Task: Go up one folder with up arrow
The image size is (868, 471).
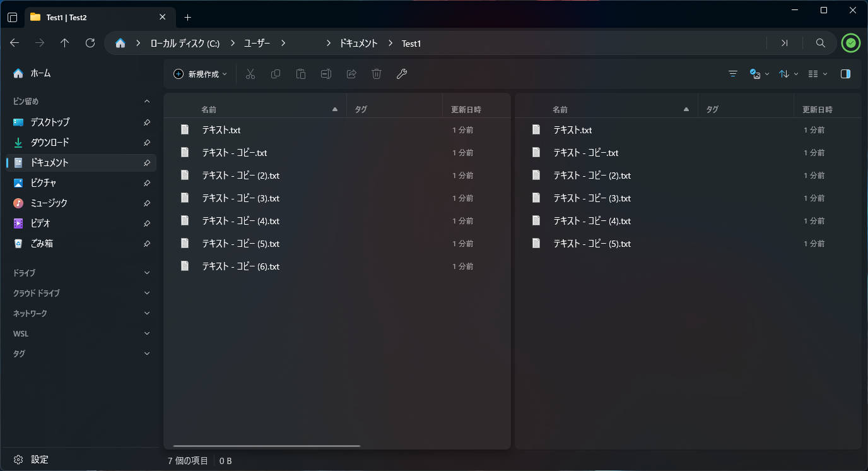Action: 65,43
